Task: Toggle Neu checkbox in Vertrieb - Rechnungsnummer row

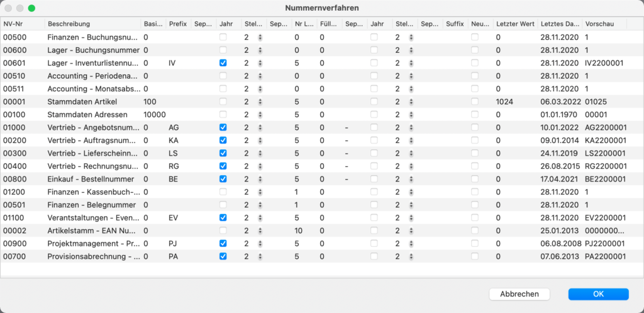Action: click(475, 166)
